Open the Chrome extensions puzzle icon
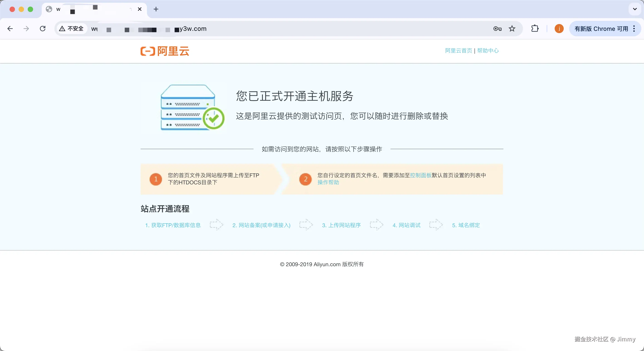This screenshot has height=351, width=644. (535, 29)
